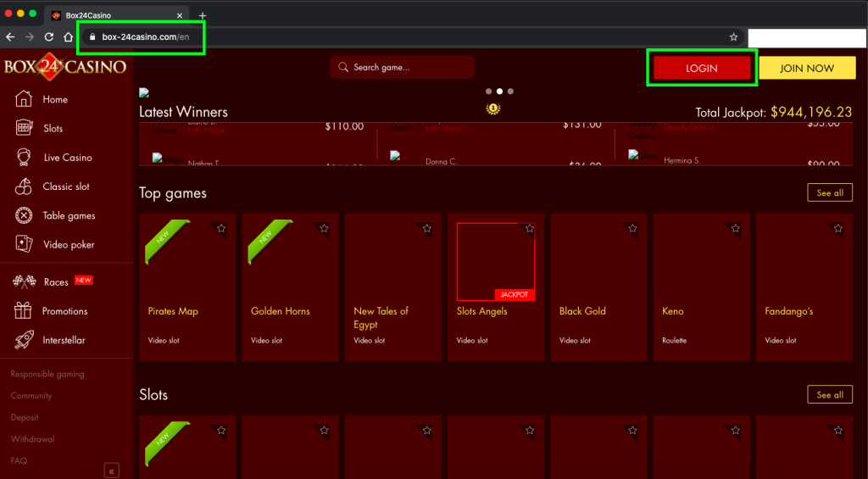Star the Fandango's game card
The image size is (868, 479).
pos(838,228)
